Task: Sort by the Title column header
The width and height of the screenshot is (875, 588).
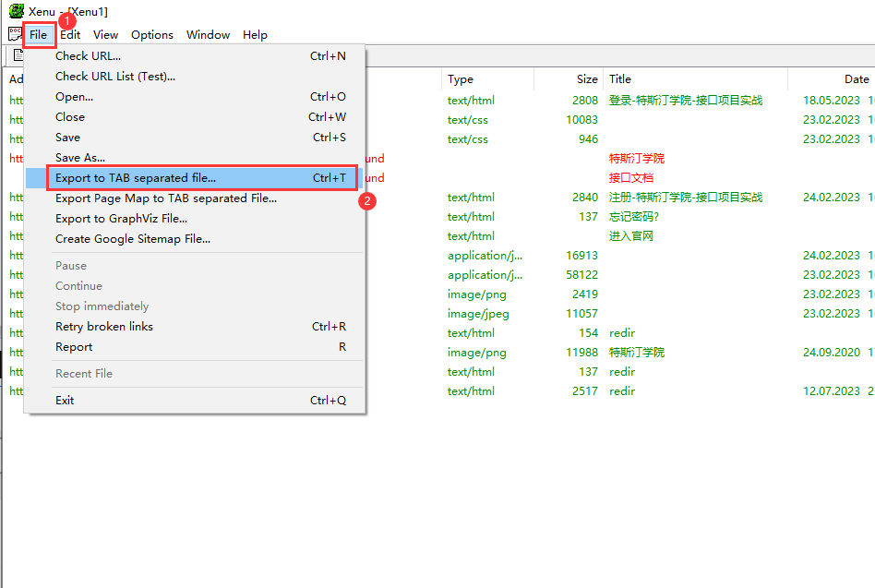Action: 695,79
